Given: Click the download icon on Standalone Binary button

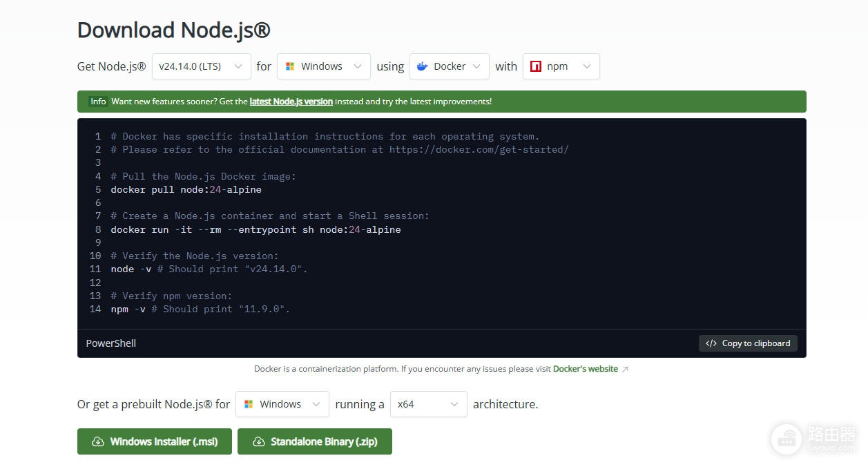Looking at the screenshot, I should tap(258, 441).
